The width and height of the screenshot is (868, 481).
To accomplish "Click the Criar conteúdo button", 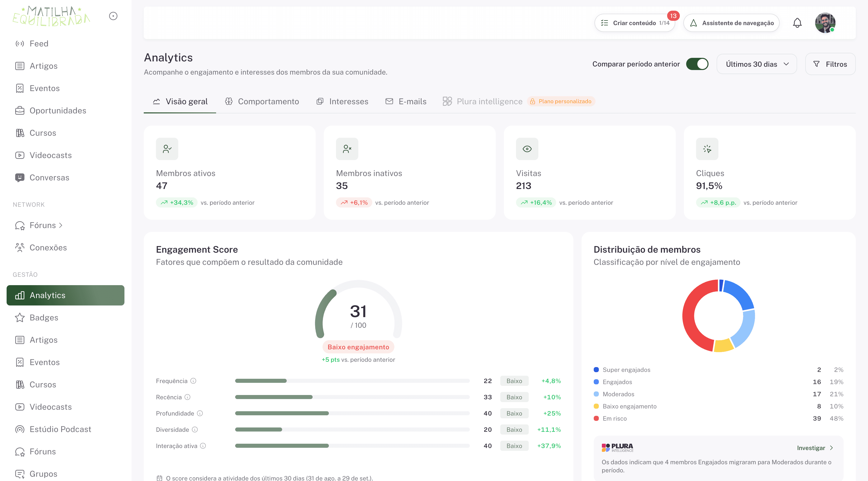I will coord(634,23).
